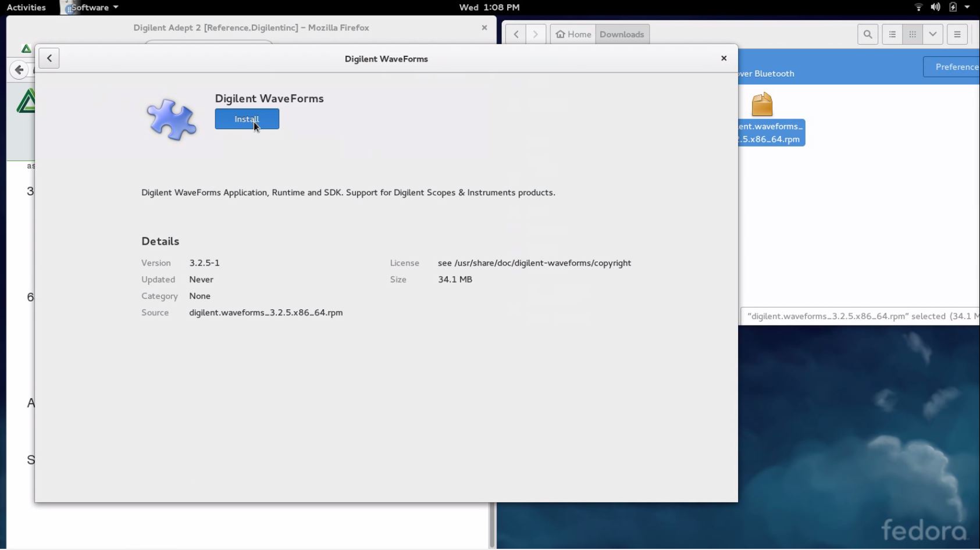Click the Preferences button in Files banner
The image size is (980, 550).
pyautogui.click(x=952, y=67)
